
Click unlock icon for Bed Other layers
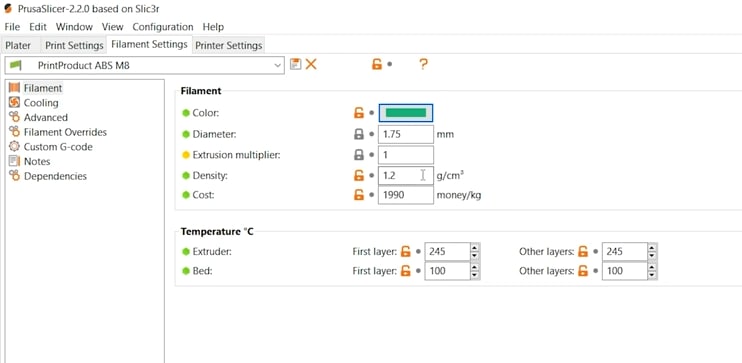coord(583,271)
